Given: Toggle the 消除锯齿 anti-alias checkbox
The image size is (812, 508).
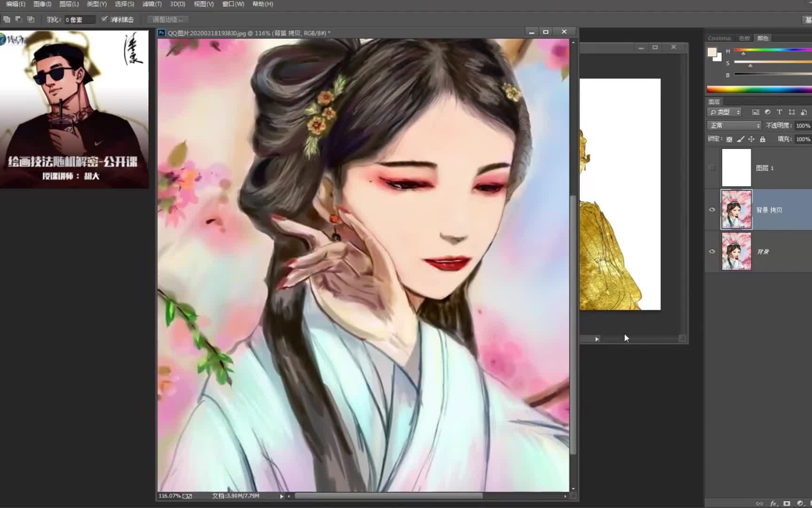Looking at the screenshot, I should tap(104, 19).
